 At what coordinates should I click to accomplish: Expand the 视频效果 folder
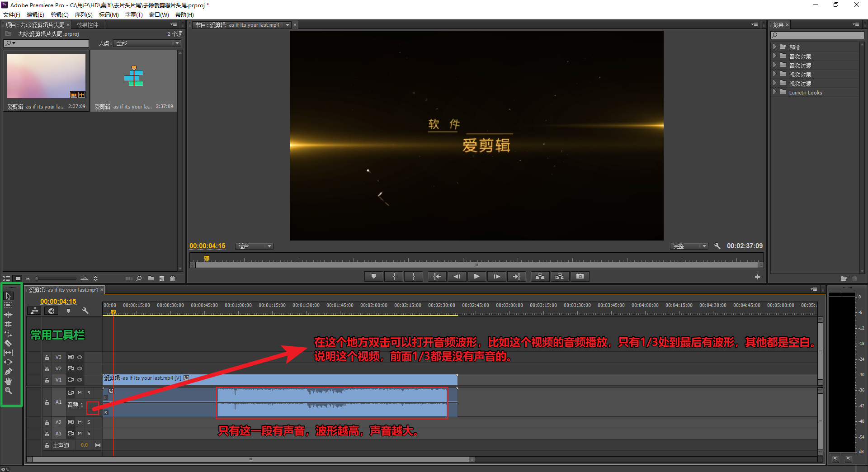[775, 74]
